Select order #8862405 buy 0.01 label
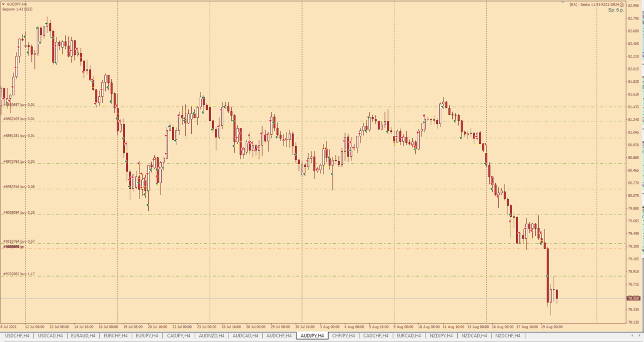 point(19,119)
